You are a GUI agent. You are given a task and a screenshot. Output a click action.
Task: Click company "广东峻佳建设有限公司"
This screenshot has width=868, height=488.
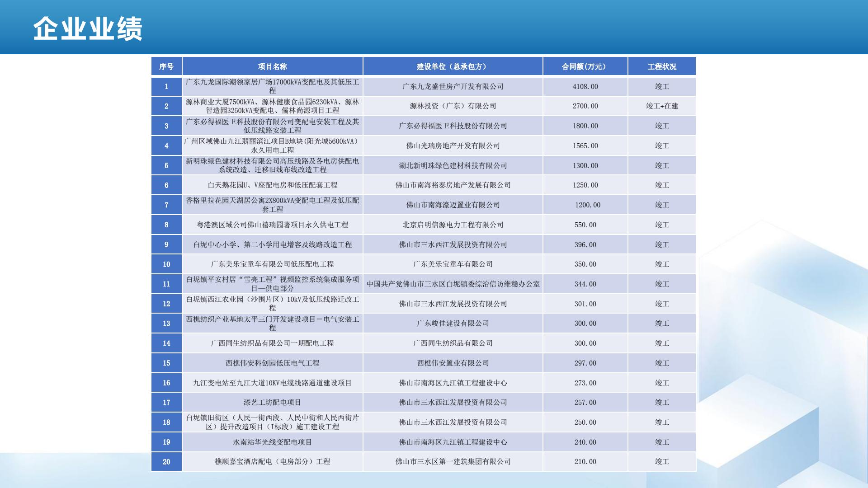point(453,323)
